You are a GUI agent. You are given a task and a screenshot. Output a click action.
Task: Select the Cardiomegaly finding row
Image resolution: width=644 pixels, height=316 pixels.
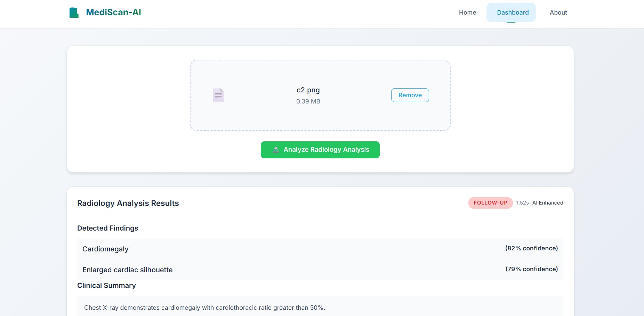[105, 249]
